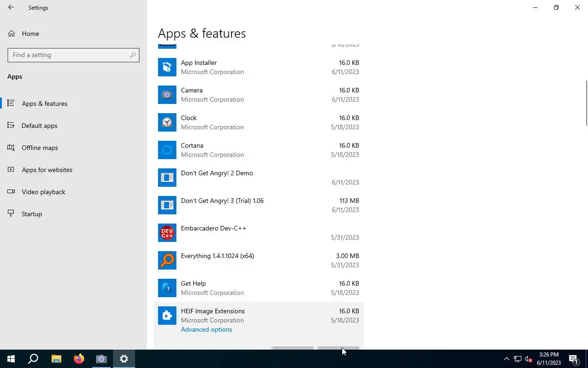Select Everything 1.4.1.1024 (x64) text
588x368 pixels.
pos(217,256)
